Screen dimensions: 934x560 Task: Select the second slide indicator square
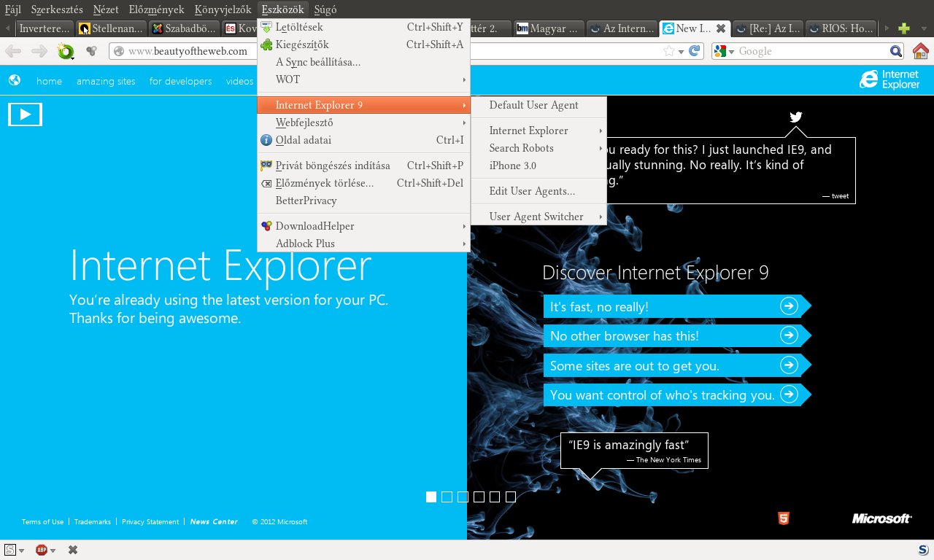tap(447, 497)
